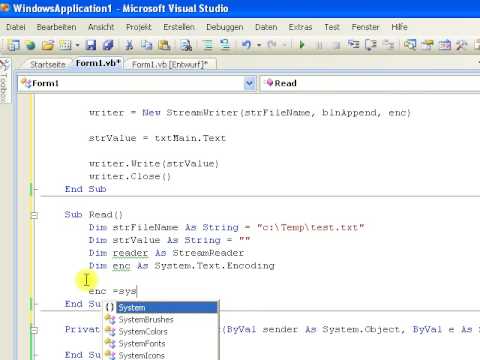The height and width of the screenshot is (360, 480).
Task: Open the Projekt menu
Action: point(139,27)
